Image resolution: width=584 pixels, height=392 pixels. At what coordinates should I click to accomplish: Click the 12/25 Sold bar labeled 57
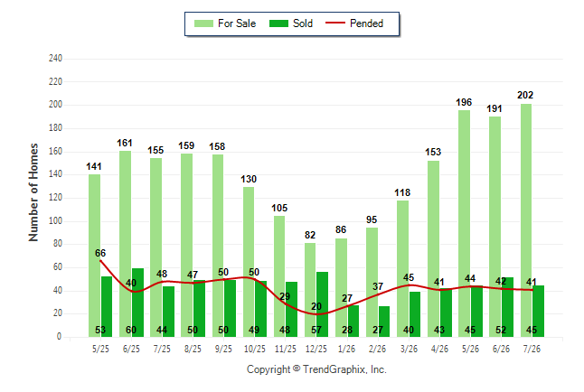click(x=322, y=304)
